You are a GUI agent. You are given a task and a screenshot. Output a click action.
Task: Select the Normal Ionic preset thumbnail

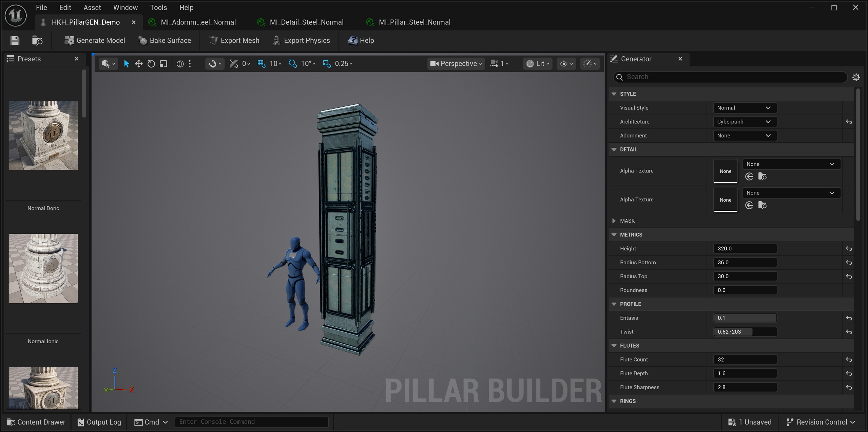43,268
